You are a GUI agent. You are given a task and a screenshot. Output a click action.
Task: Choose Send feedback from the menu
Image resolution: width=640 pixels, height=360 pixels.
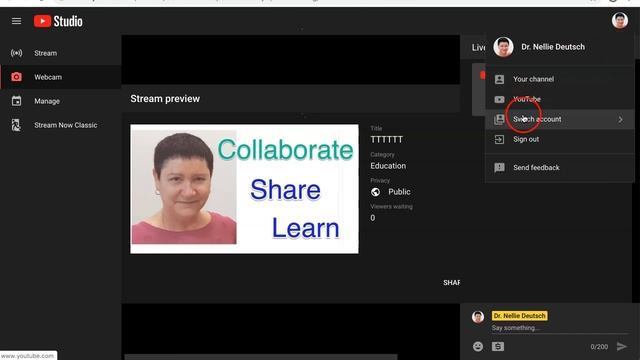560,167
